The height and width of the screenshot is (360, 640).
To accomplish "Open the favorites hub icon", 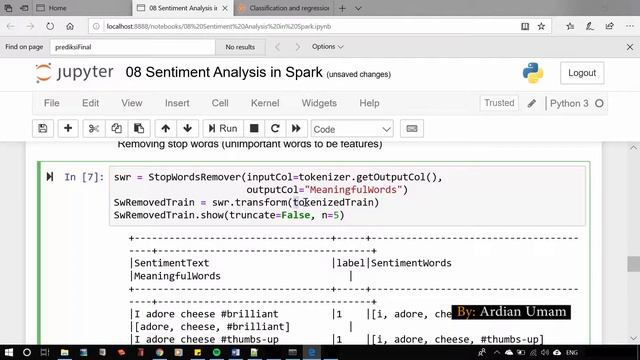I will tap(570, 27).
